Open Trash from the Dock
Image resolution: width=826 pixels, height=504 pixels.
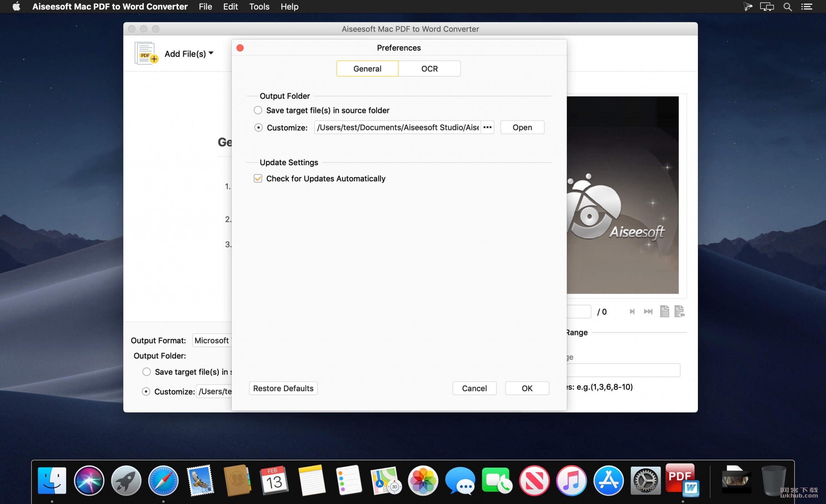click(773, 480)
